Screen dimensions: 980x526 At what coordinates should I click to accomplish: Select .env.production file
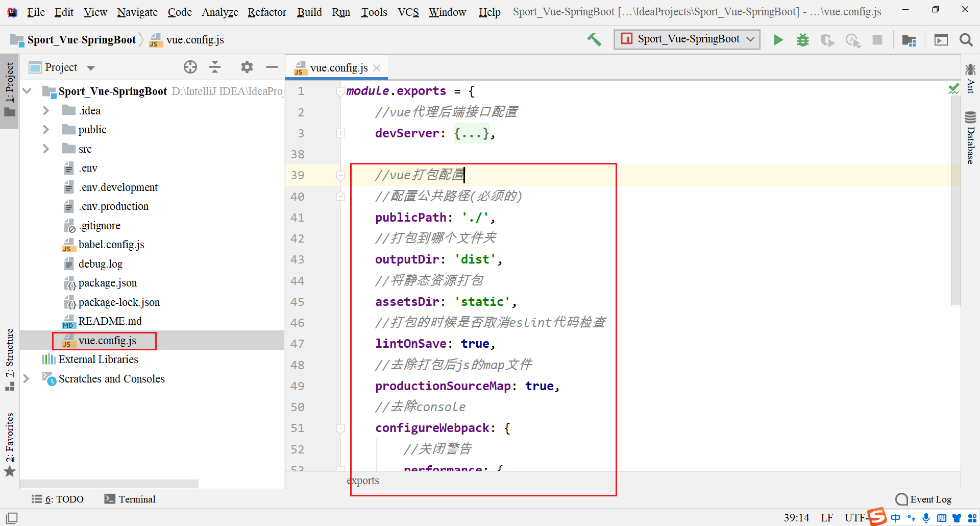coord(113,206)
